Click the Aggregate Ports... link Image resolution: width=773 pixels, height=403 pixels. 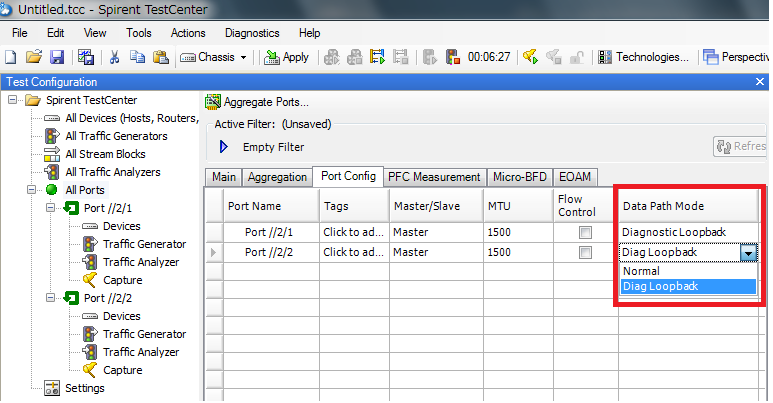click(266, 102)
